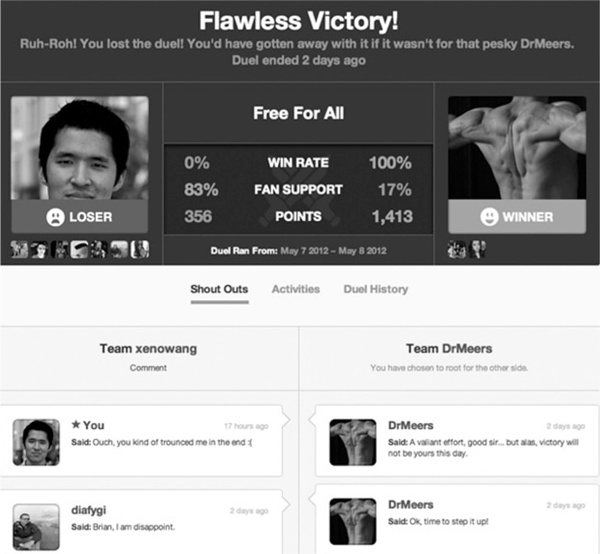Open the winner's large profile photo
This screenshot has height=554, width=600.
(x=516, y=148)
